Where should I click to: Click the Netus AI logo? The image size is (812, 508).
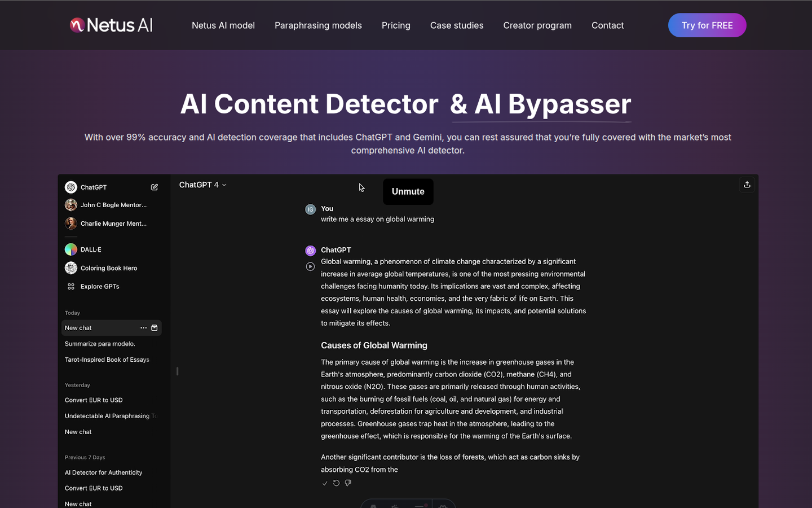tap(111, 25)
